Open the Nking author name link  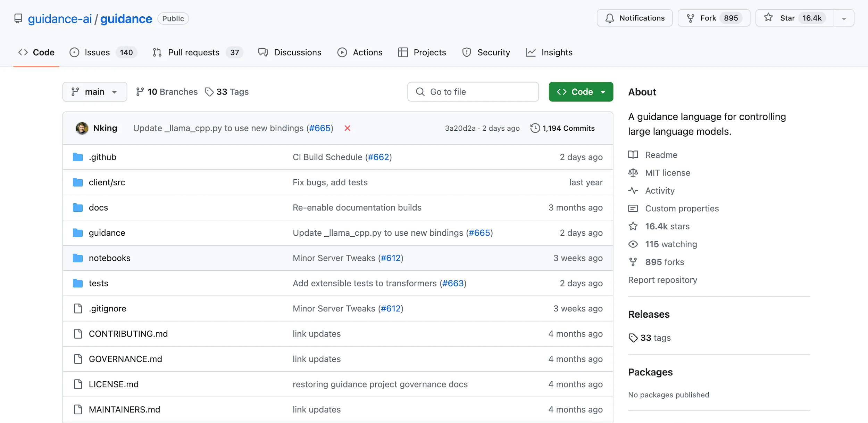pos(105,128)
